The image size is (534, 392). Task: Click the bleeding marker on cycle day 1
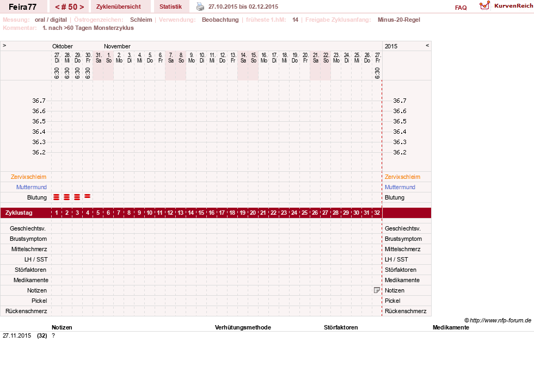tap(57, 197)
